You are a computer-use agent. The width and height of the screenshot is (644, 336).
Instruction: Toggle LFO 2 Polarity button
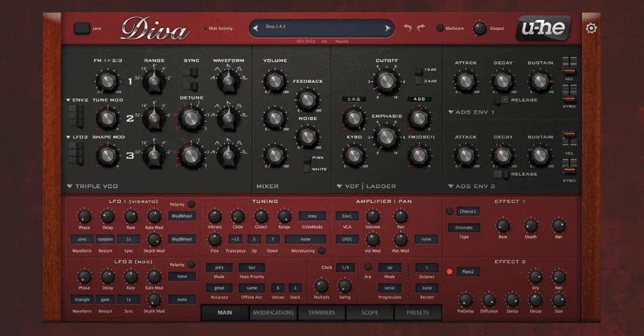click(191, 265)
